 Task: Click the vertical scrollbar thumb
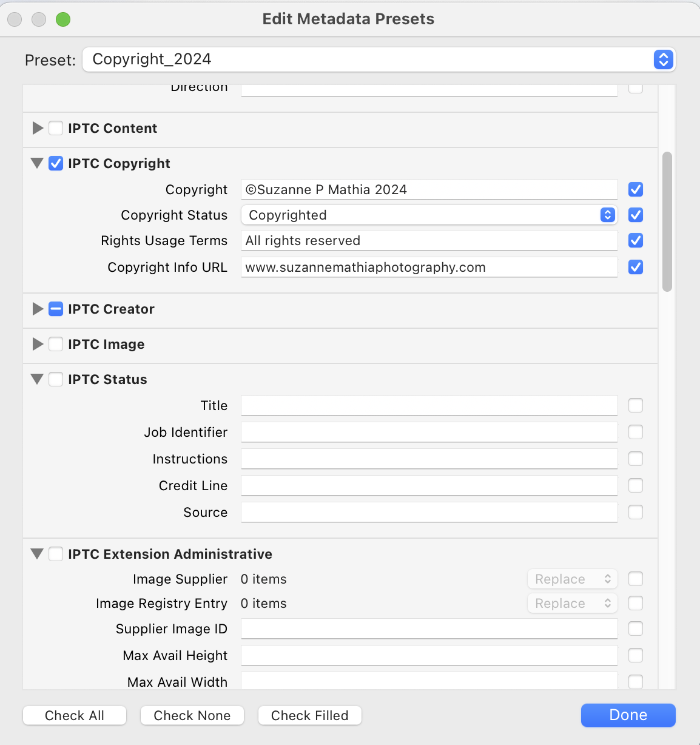667,221
